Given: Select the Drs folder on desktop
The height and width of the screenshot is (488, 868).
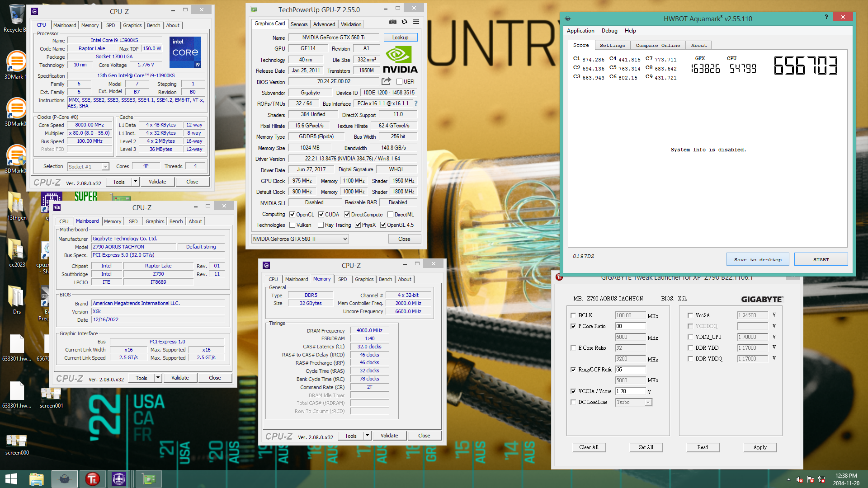Looking at the screenshot, I should (x=17, y=300).
